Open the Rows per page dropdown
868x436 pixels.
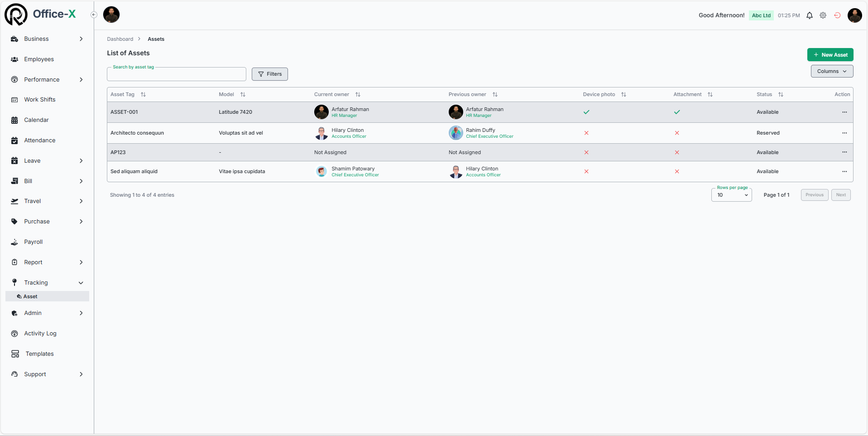point(731,195)
